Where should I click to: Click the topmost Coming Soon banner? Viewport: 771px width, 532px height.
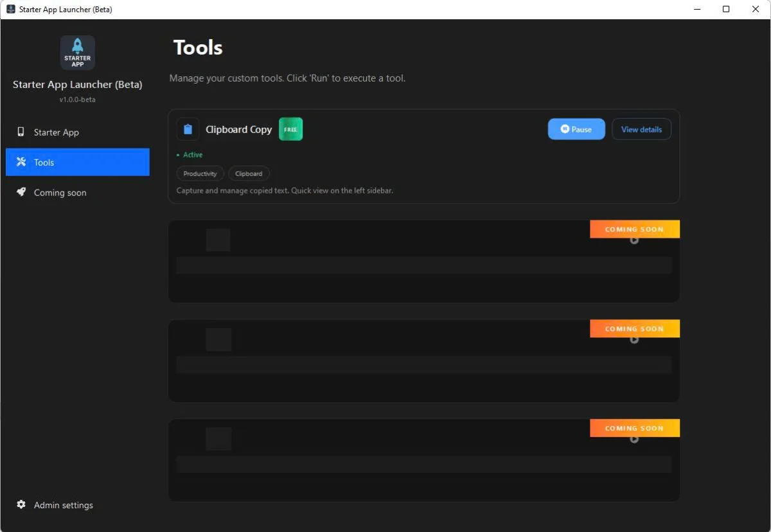(634, 229)
